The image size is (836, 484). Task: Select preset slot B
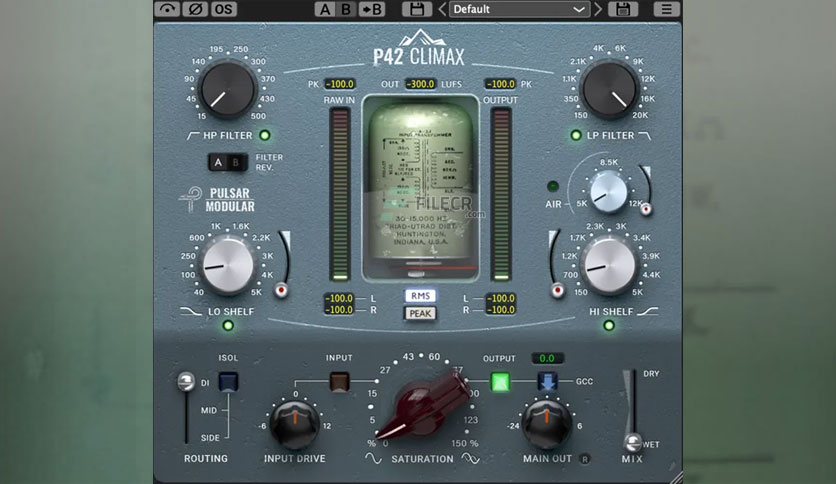click(x=346, y=9)
